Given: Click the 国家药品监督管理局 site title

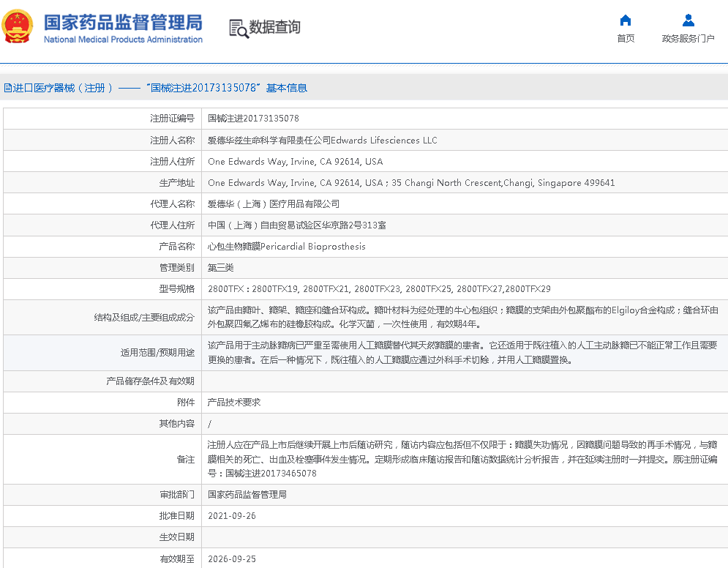Looking at the screenshot, I should point(123,22).
